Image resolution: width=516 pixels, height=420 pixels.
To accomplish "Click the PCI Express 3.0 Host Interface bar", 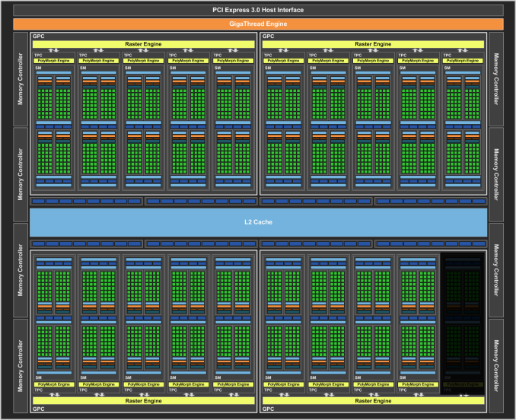I will [x=257, y=10].
